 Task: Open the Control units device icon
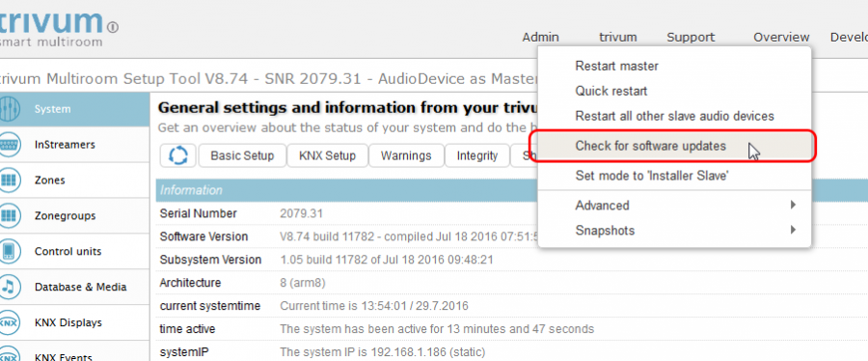click(x=10, y=251)
